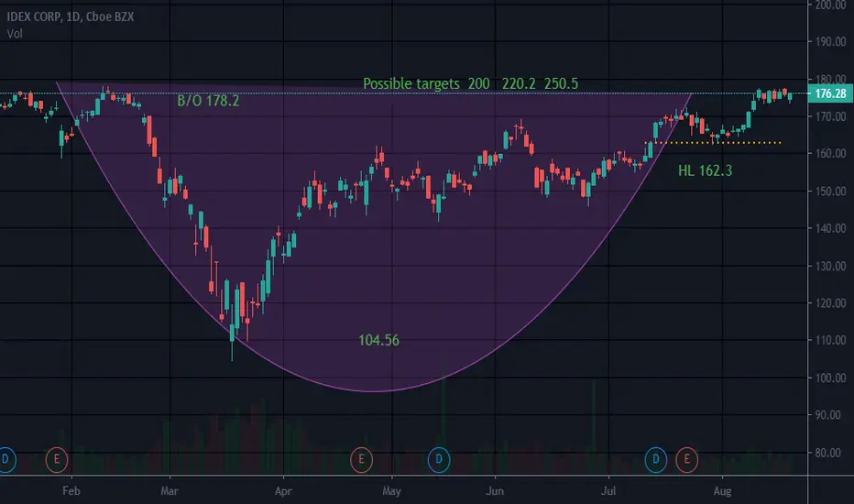Click the 110.00 price axis label
The image size is (854, 504).
830,340
